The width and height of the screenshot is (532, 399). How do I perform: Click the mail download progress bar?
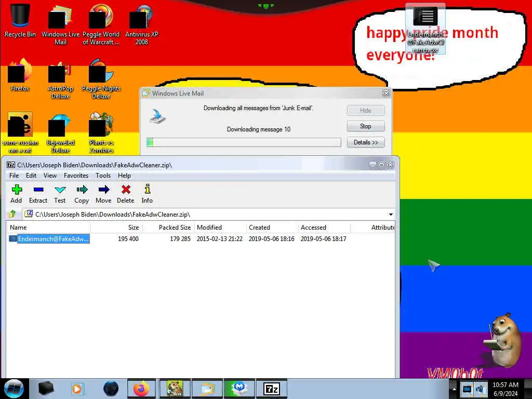[244, 142]
